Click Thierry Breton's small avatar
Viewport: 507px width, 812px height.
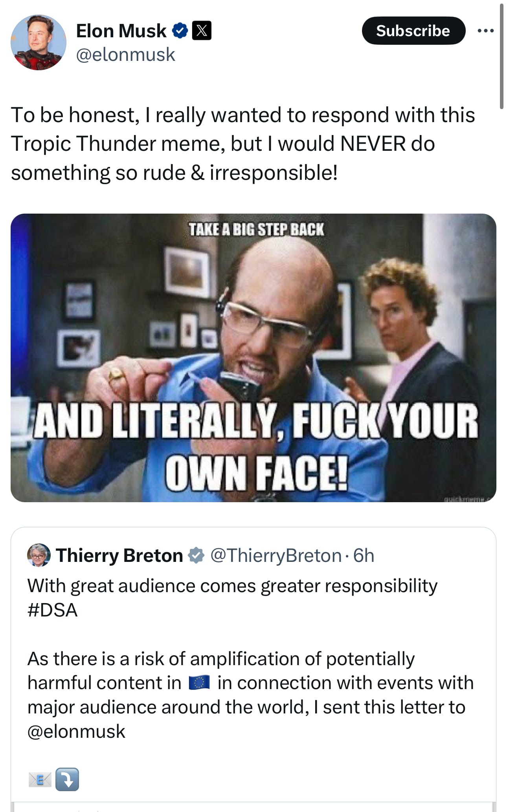(x=39, y=555)
